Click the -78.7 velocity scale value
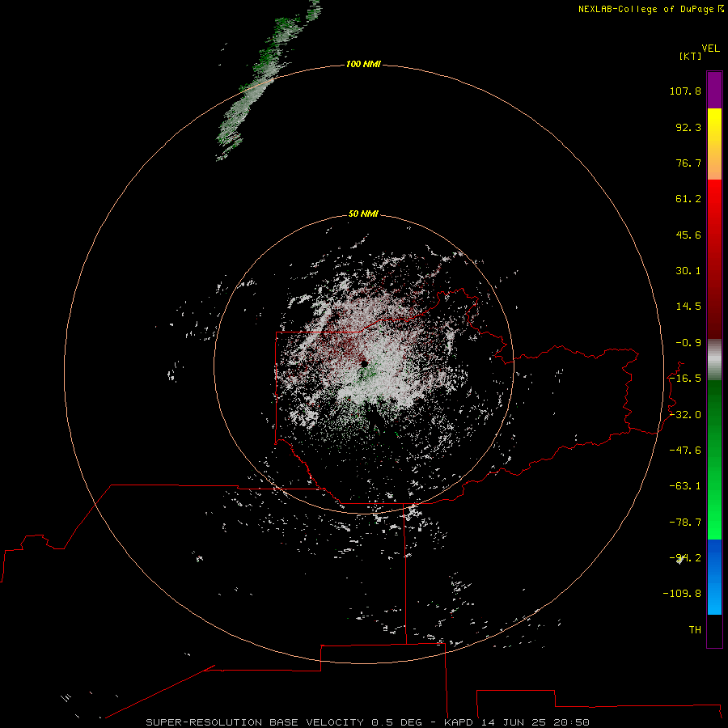 (685, 523)
